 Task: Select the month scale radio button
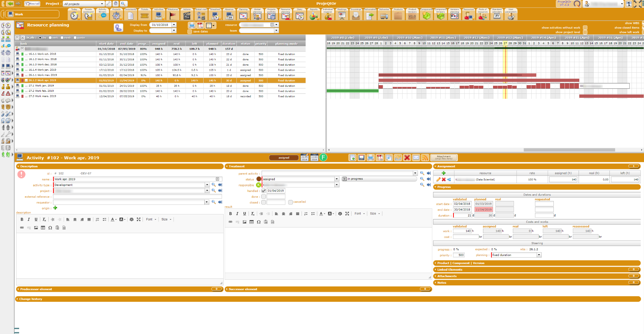pos(62,38)
